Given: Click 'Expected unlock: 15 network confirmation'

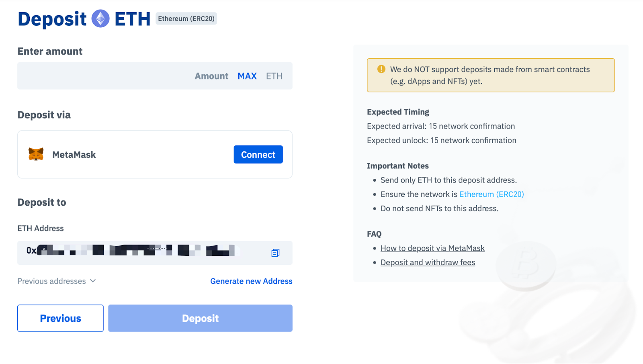Looking at the screenshot, I should (442, 140).
